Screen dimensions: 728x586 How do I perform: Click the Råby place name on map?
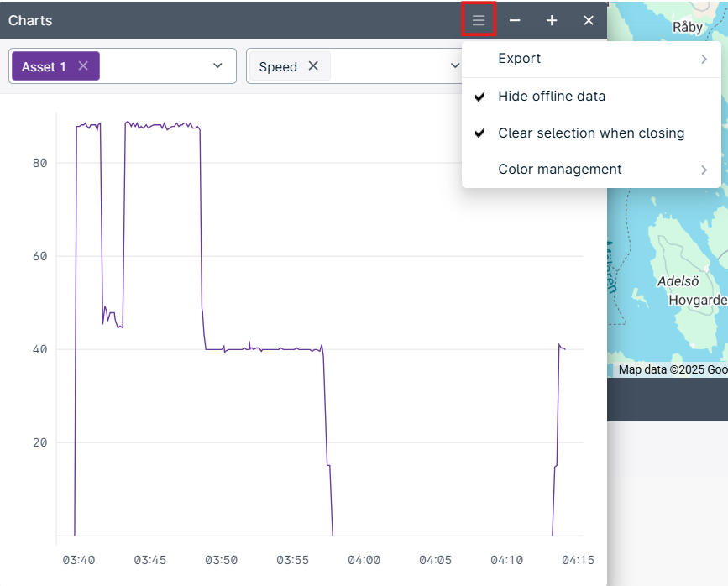coord(687,27)
